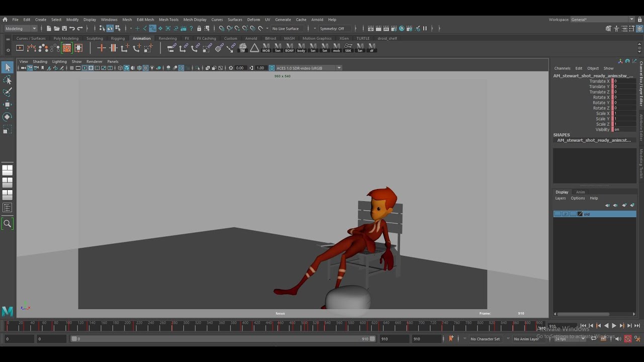Click the Parent Constraint shelf icon
Viewport: 644px width, 362px height.
tap(172, 48)
